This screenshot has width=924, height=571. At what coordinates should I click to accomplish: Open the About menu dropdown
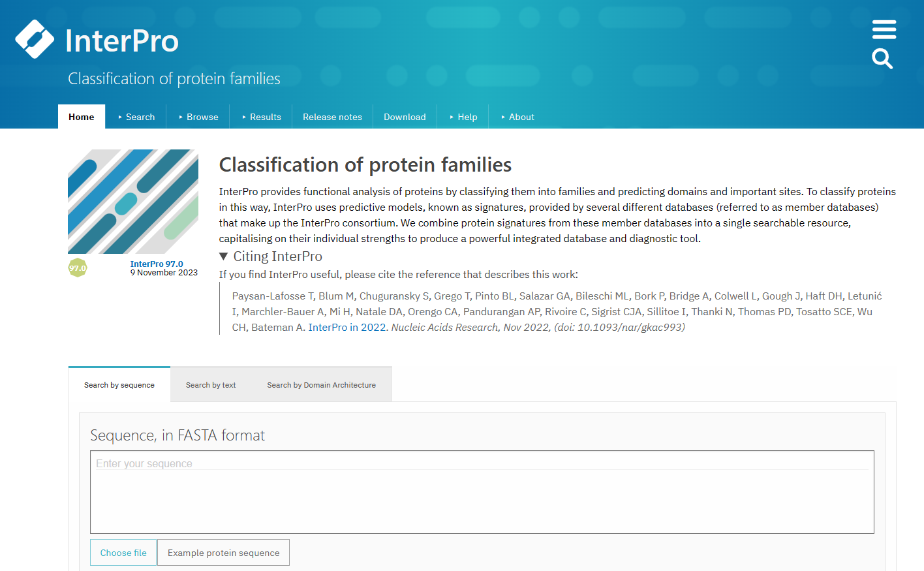pos(517,117)
